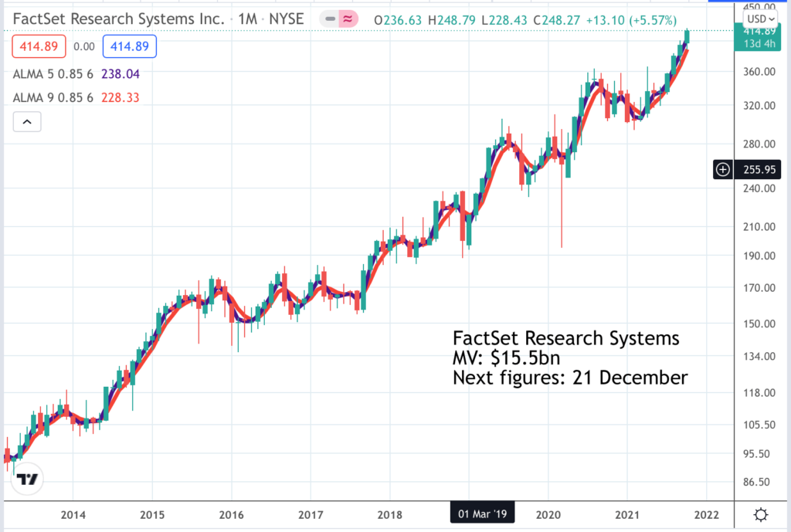Click the 320.00 price axis label
791x532 pixels.
point(759,106)
